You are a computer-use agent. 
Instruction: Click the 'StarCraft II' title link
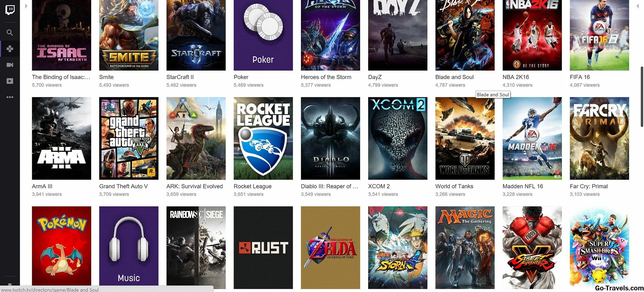(x=180, y=77)
